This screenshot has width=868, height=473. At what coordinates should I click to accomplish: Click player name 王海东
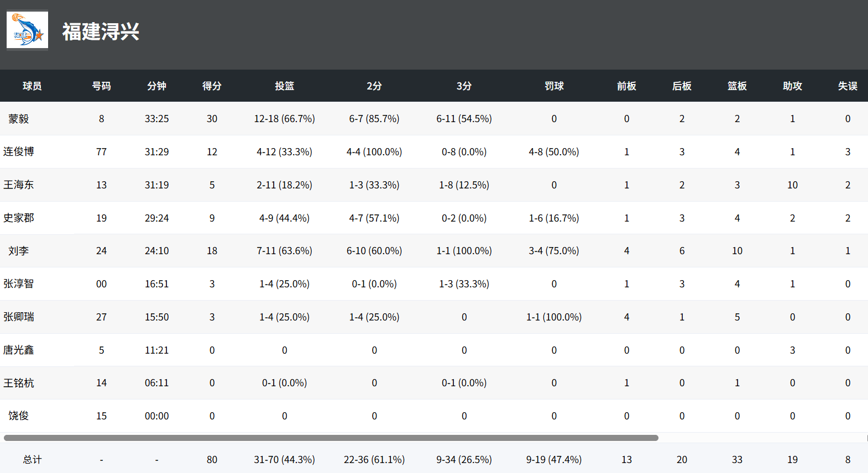tap(19, 185)
